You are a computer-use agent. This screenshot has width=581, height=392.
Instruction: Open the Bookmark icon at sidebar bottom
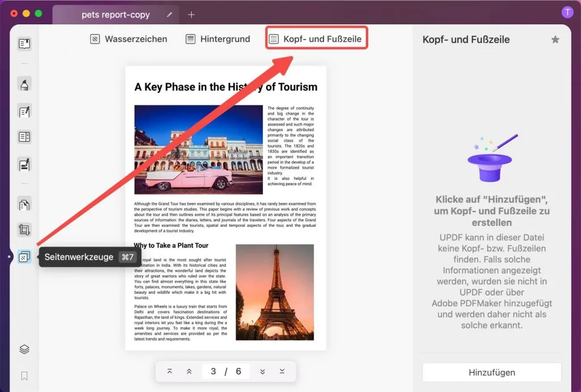(24, 376)
